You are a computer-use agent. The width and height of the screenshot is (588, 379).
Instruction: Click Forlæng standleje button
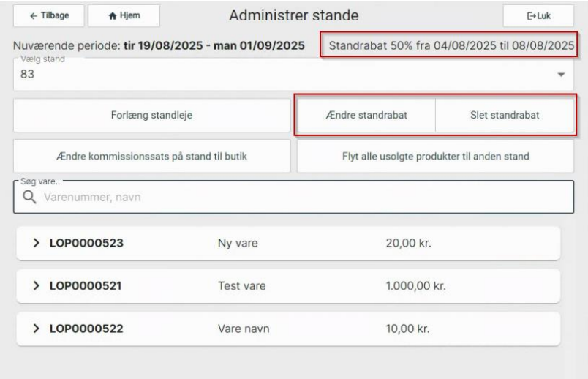151,115
